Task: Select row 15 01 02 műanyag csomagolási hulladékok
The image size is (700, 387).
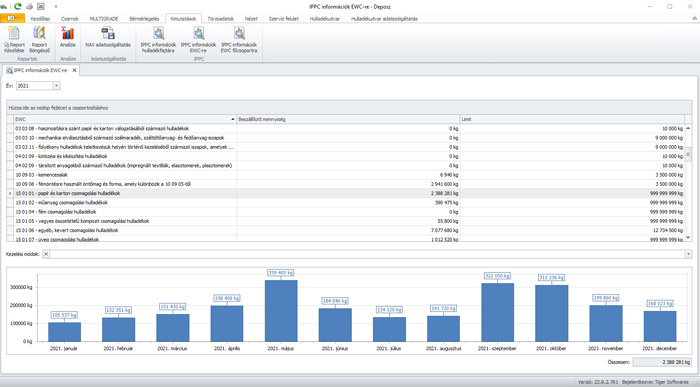Action: pyautogui.click(x=346, y=203)
